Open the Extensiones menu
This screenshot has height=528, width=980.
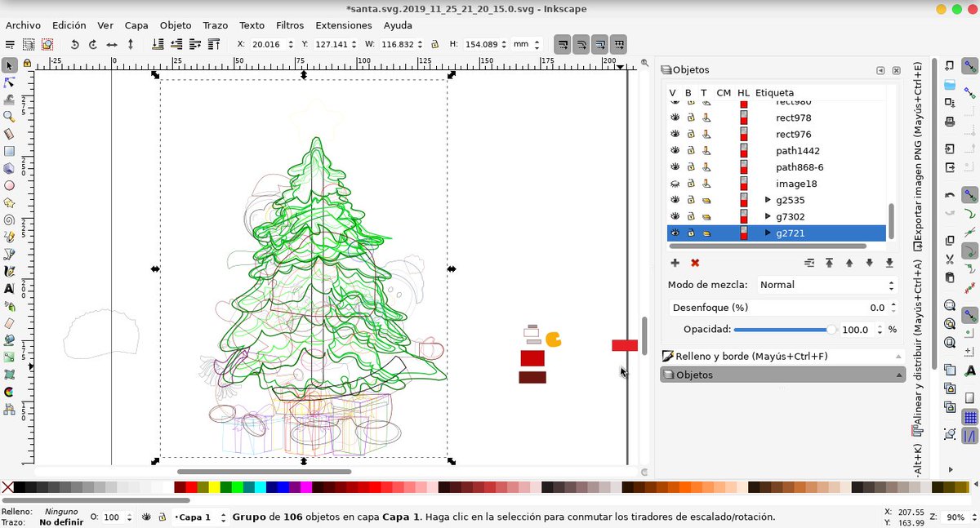tap(343, 25)
